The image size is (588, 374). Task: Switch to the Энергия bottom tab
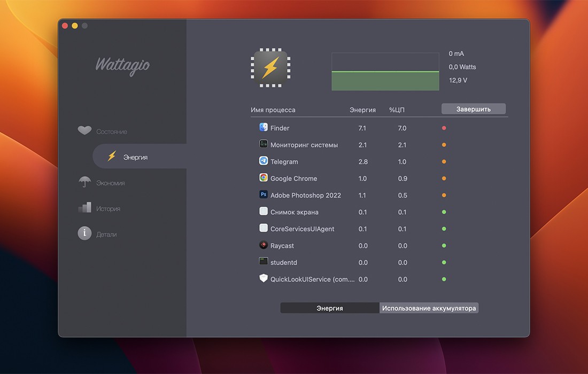tap(330, 308)
